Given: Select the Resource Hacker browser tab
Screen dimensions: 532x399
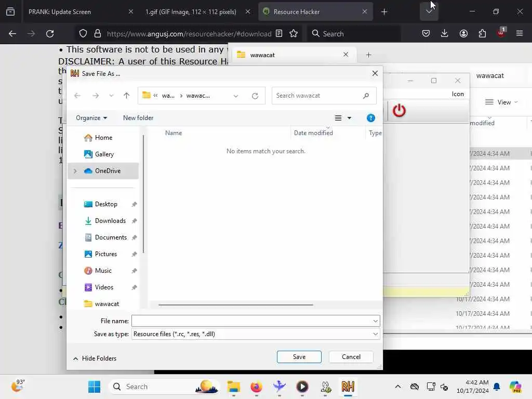Looking at the screenshot, I should click(x=315, y=12).
